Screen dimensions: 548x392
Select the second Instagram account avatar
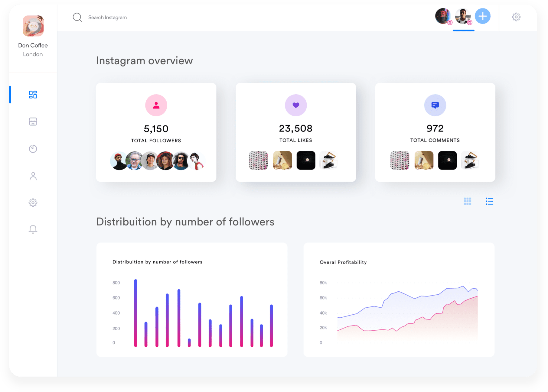(x=463, y=16)
